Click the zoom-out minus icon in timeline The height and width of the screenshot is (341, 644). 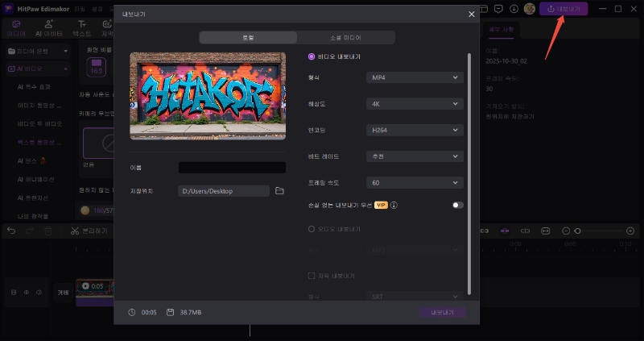click(566, 231)
